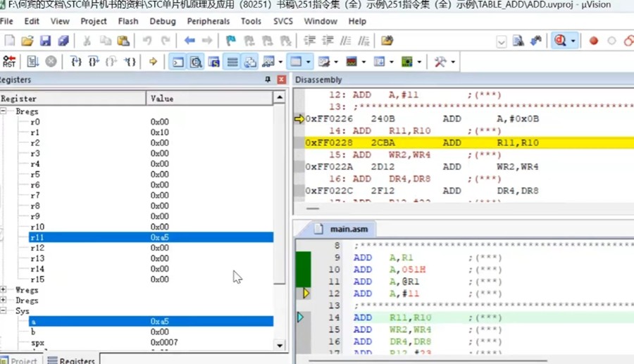The height and width of the screenshot is (364, 634).
Task: Switch to the Project bottom tab
Action: click(18, 360)
